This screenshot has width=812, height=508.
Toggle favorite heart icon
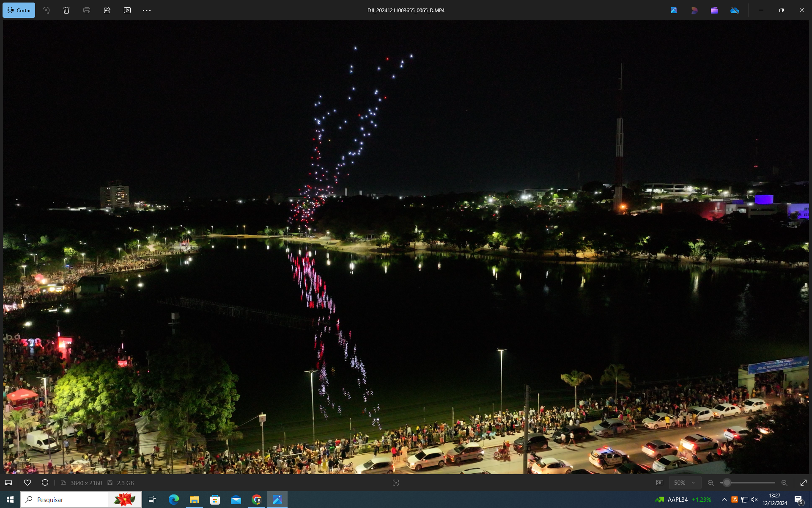27,483
